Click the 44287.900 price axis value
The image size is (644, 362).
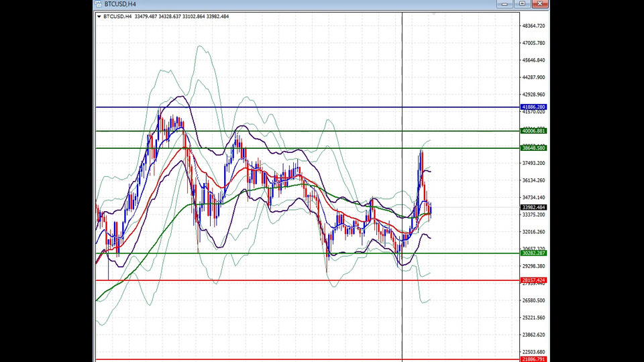(533, 78)
